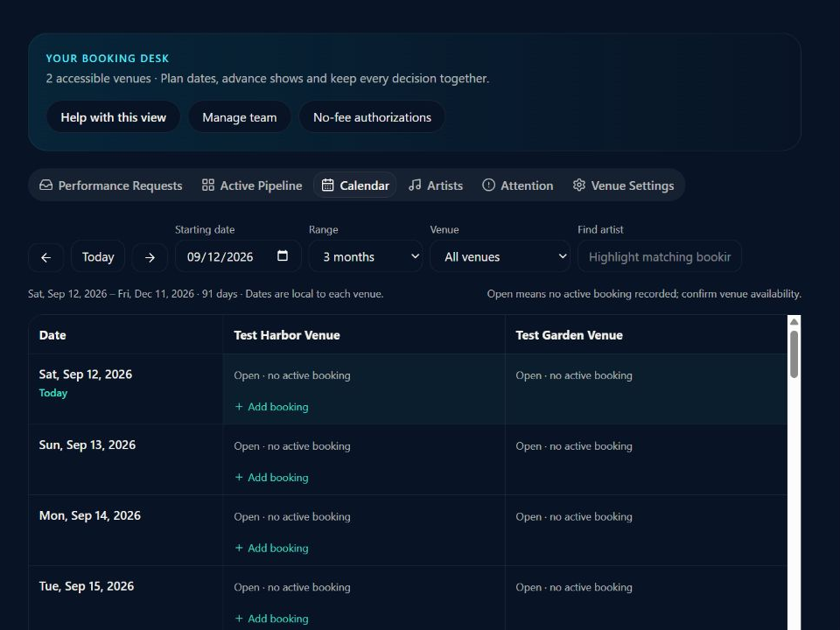This screenshot has width=840, height=630.
Task: Click the next period arrow button
Action: pyautogui.click(x=150, y=257)
